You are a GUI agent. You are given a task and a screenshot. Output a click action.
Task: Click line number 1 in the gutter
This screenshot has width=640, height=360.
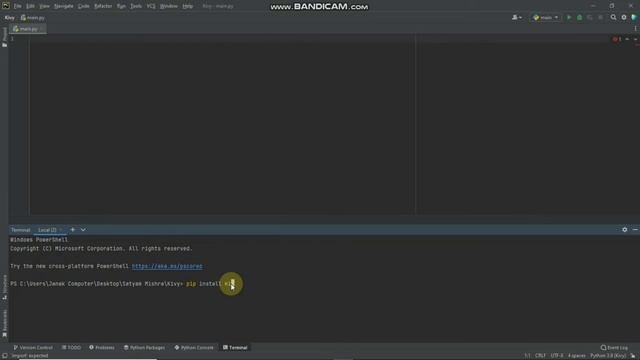pyautogui.click(x=12, y=39)
